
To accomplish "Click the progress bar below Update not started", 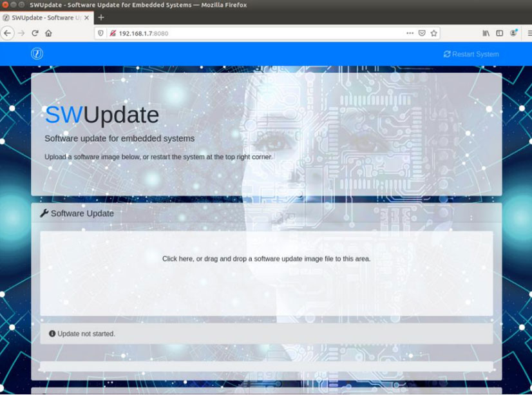I will 266,364.
